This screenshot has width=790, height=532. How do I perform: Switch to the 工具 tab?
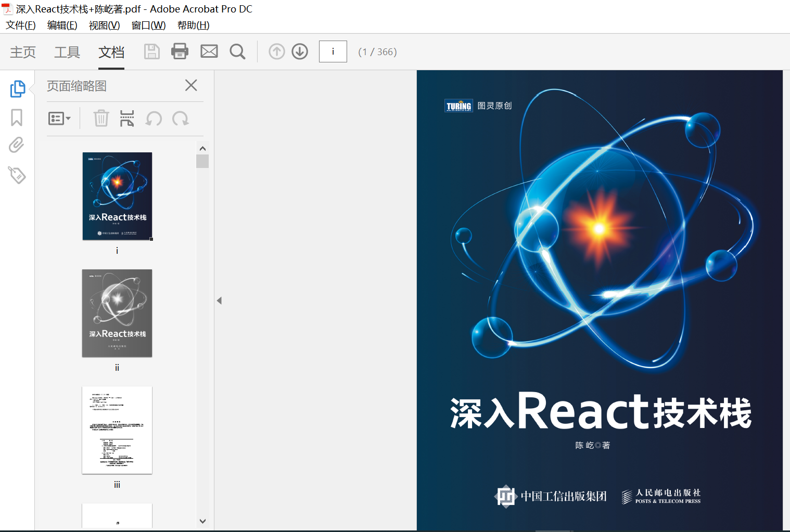67,52
